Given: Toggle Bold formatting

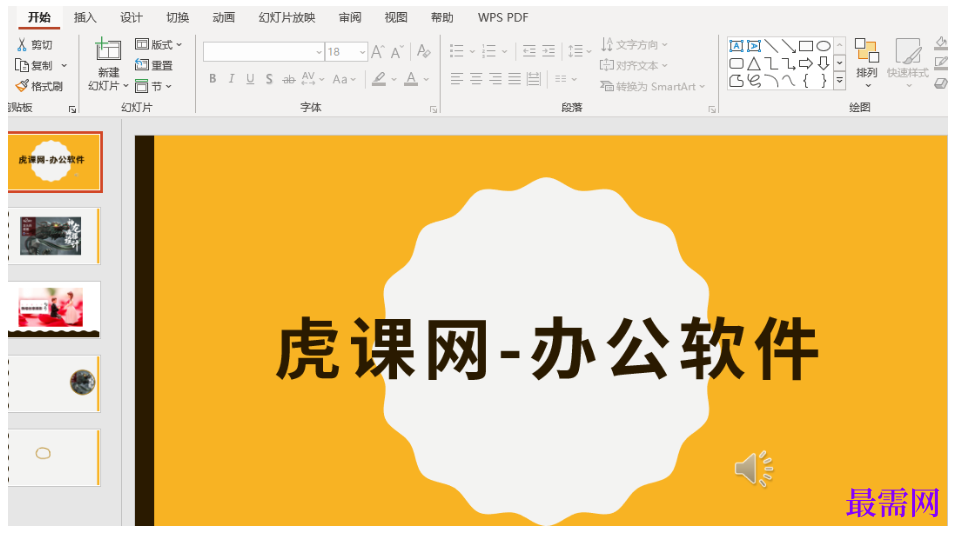Looking at the screenshot, I should pos(213,79).
